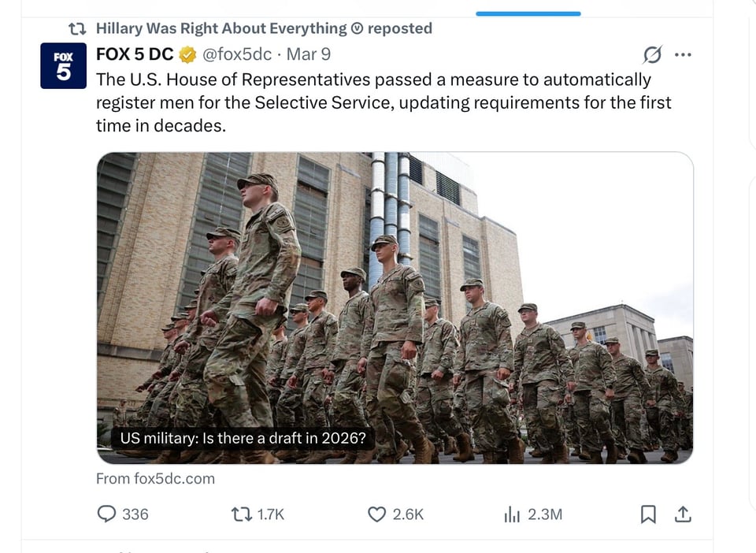Open the three-dot more options menu
The height and width of the screenshot is (553, 756).
pos(684,54)
